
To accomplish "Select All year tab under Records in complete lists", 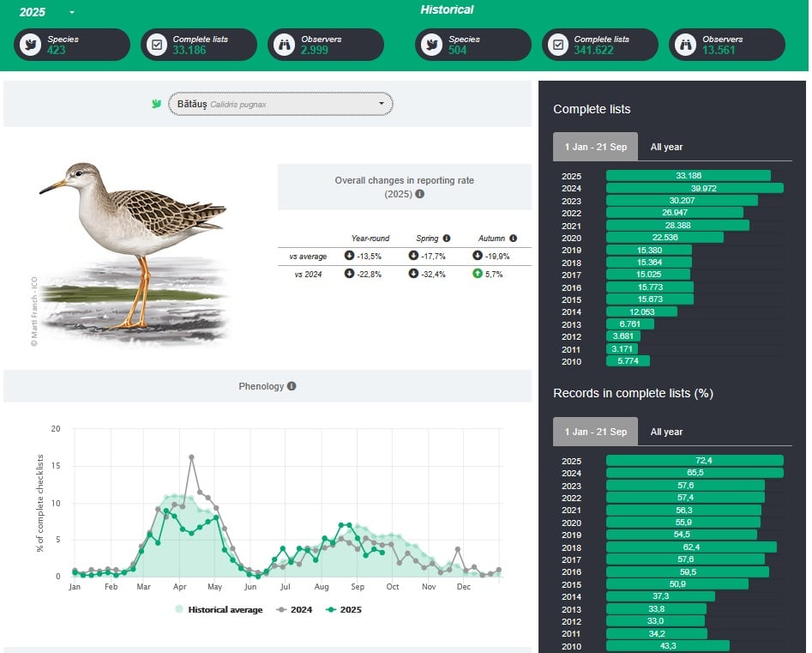I will (666, 432).
